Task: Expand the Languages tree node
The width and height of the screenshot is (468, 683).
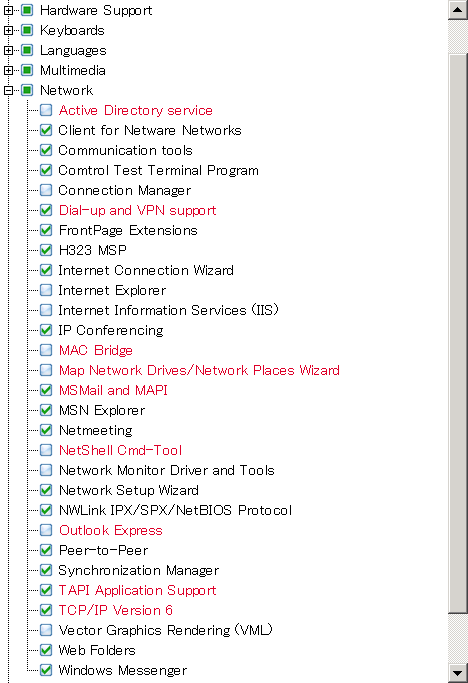Action: [8, 50]
